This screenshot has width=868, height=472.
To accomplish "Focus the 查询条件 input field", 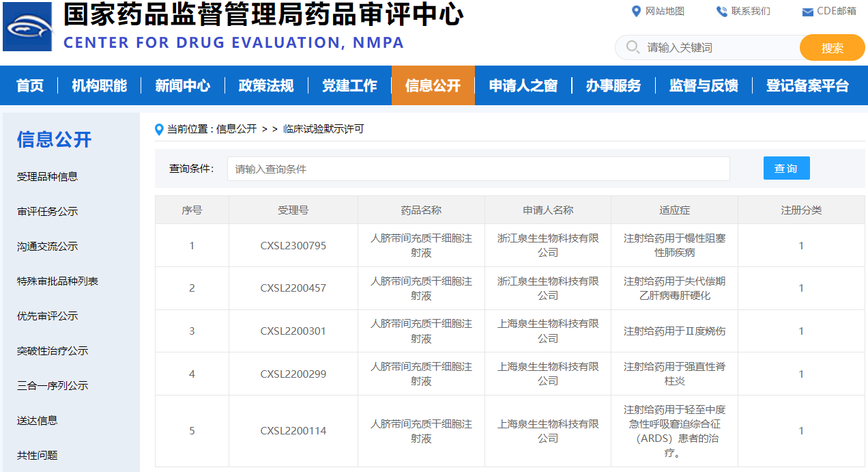I will pyautogui.click(x=478, y=169).
